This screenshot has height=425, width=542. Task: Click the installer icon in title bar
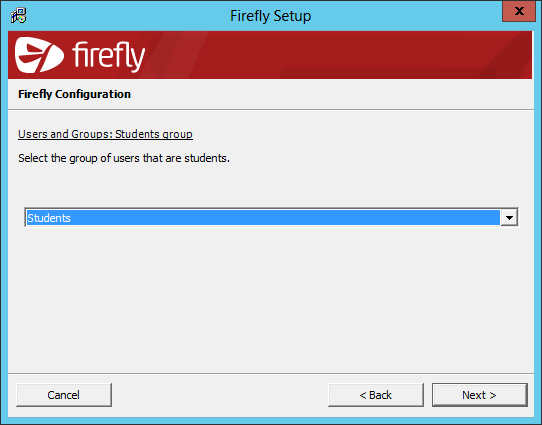click(x=18, y=15)
